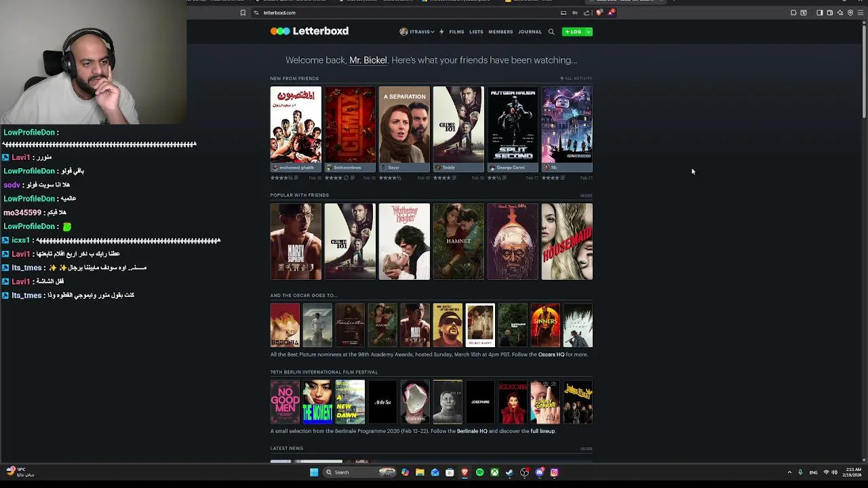Open Xbox app from taskbar
Image resolution: width=868 pixels, height=488 pixels.
pos(494,472)
